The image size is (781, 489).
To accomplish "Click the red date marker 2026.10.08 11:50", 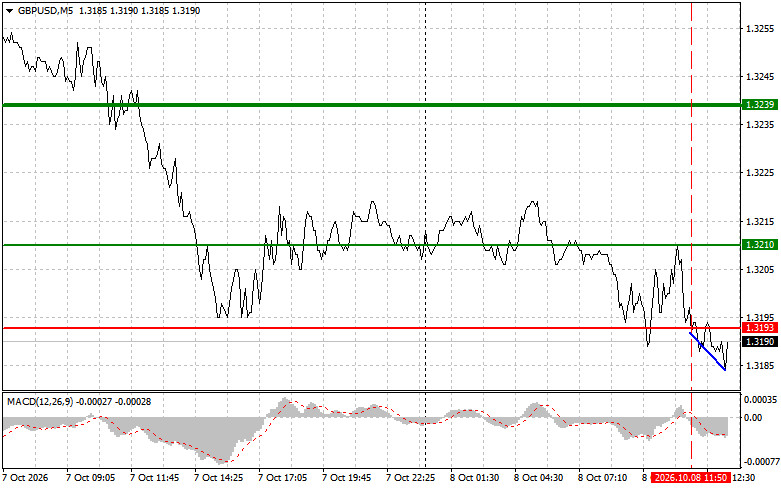I will click(x=691, y=478).
